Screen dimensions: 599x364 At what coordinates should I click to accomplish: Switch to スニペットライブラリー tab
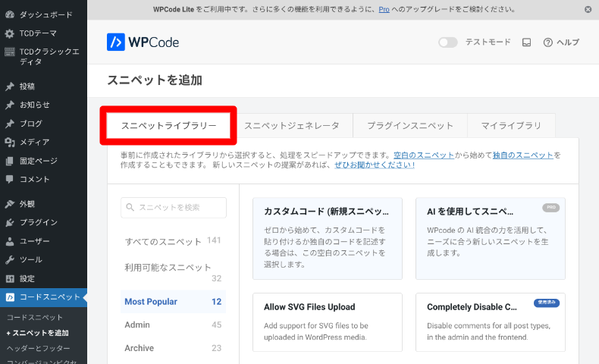(x=168, y=126)
